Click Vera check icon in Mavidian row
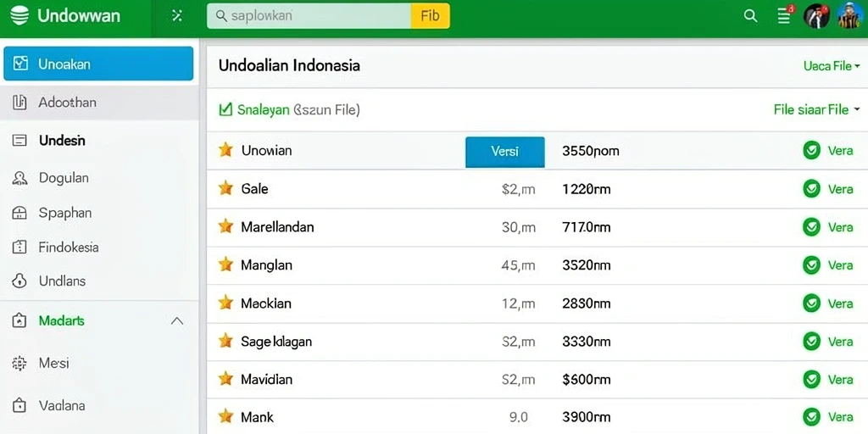Image resolution: width=868 pixels, height=434 pixels. coord(811,380)
